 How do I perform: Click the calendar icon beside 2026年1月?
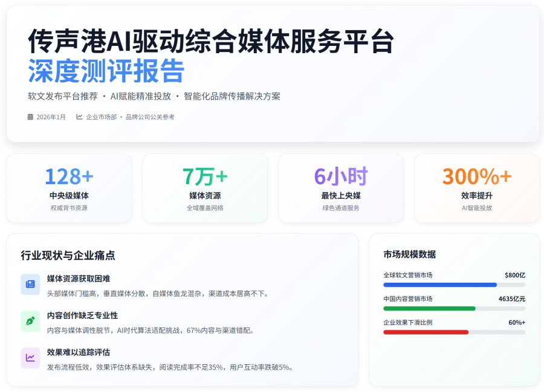click(x=30, y=117)
